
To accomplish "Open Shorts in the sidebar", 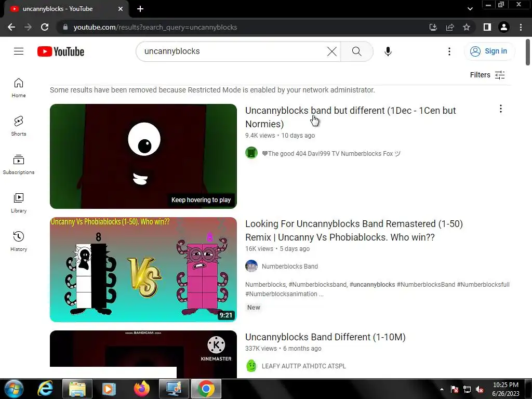I will [19, 126].
